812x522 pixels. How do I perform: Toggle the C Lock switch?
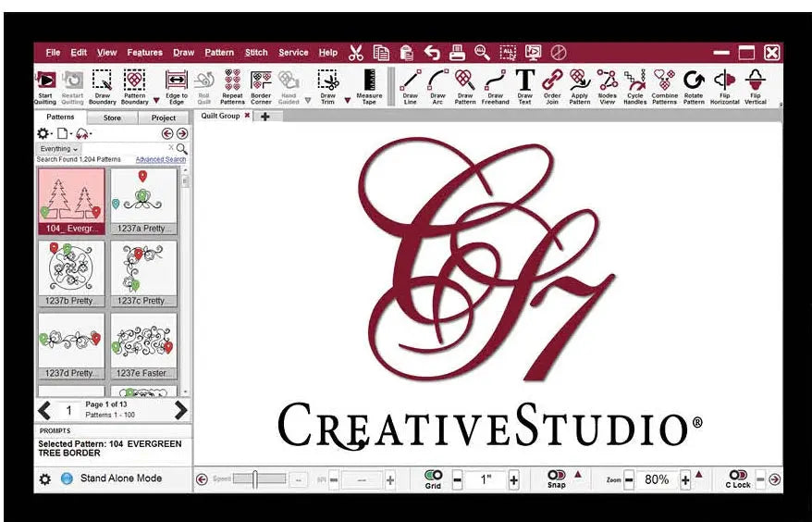tap(738, 475)
